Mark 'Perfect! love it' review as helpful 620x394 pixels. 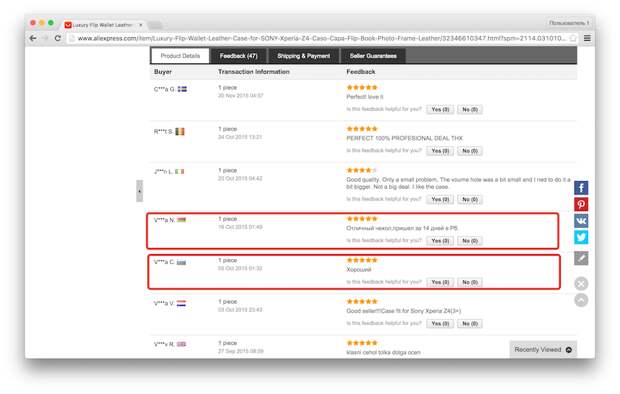pyautogui.click(x=440, y=110)
